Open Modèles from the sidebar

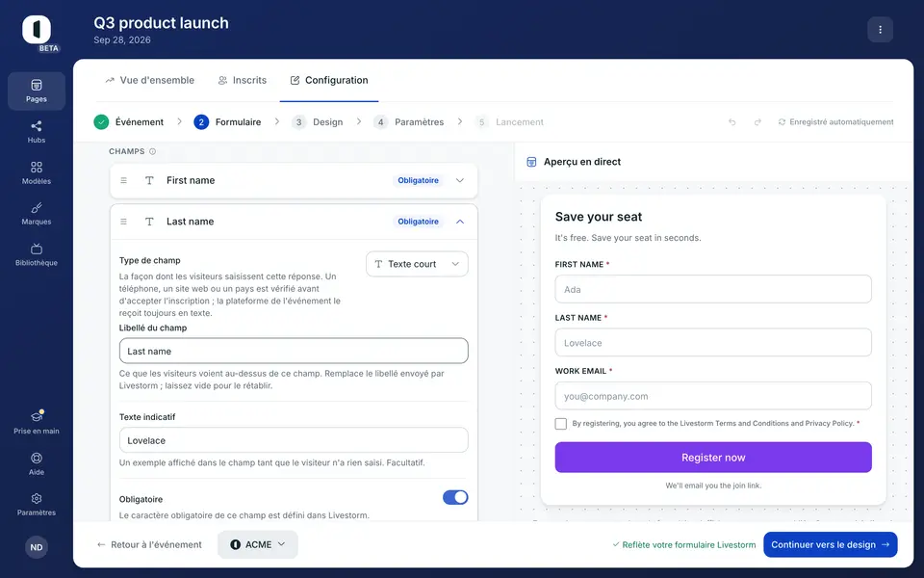point(37,172)
